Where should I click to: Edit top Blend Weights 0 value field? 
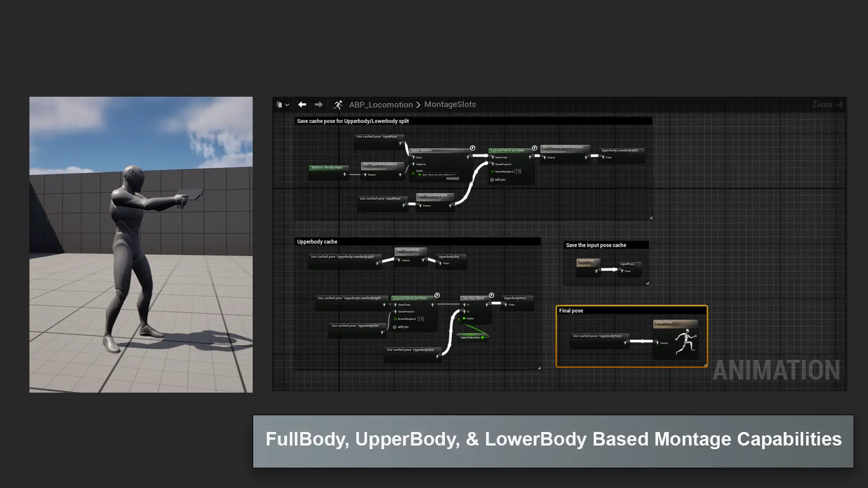coord(518,171)
